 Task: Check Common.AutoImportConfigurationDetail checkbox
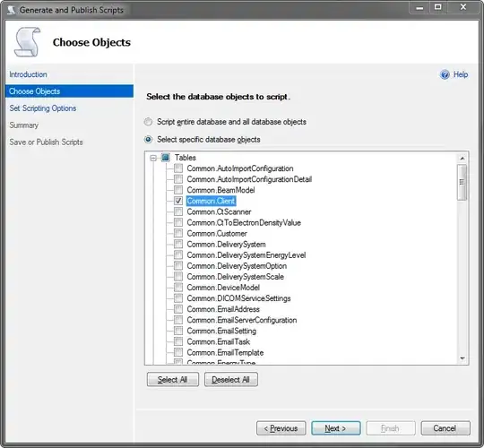[178, 179]
